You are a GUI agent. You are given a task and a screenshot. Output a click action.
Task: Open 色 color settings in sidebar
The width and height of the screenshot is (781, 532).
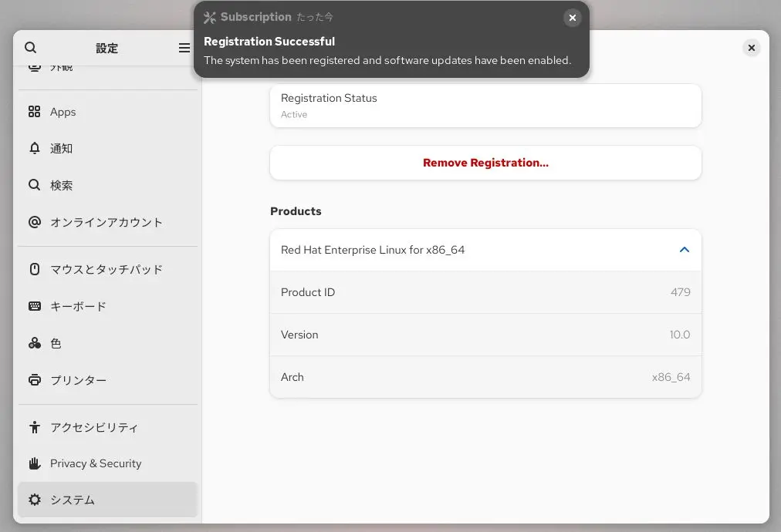tap(56, 343)
